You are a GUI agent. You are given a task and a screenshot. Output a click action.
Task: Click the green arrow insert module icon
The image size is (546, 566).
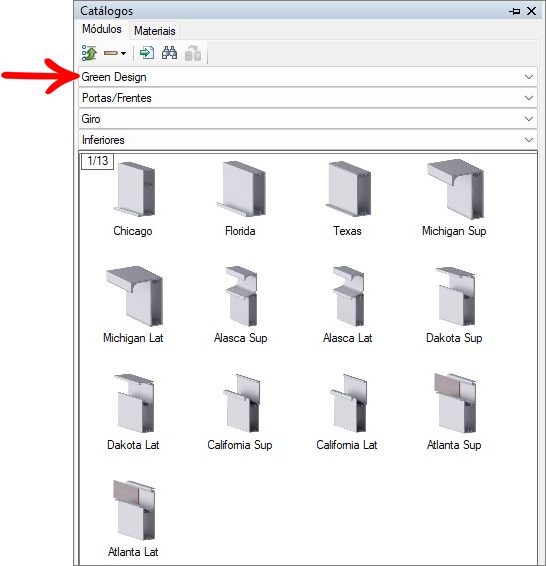click(x=147, y=53)
